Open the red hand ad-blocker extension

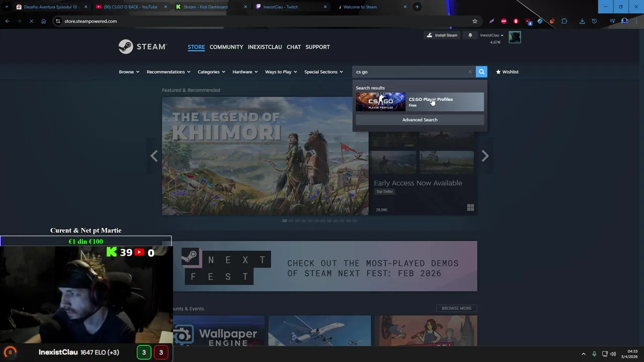coord(516,21)
